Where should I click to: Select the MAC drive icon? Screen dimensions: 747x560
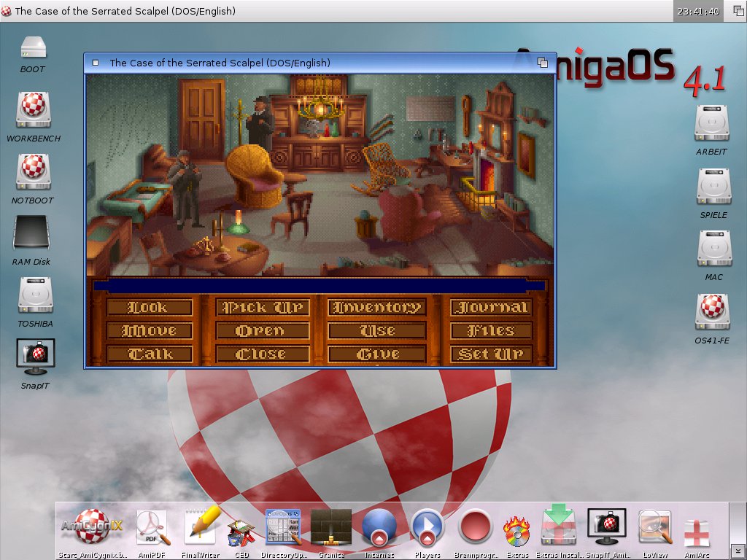click(x=714, y=248)
